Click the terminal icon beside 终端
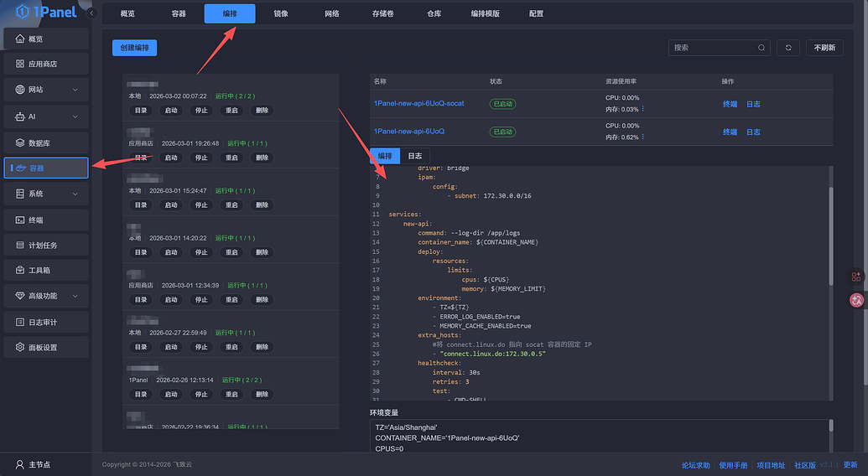 [20, 220]
